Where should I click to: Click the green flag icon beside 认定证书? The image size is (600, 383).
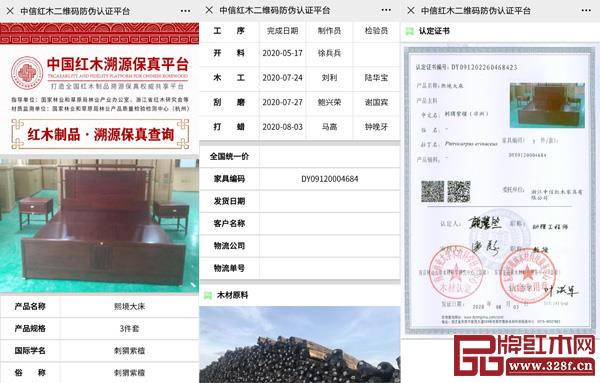pos(410,31)
